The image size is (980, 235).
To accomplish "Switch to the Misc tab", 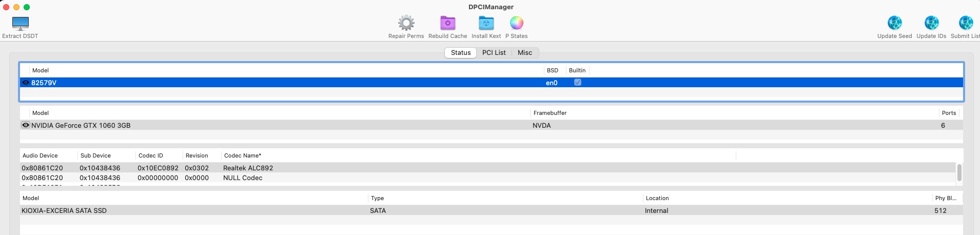I will point(524,53).
